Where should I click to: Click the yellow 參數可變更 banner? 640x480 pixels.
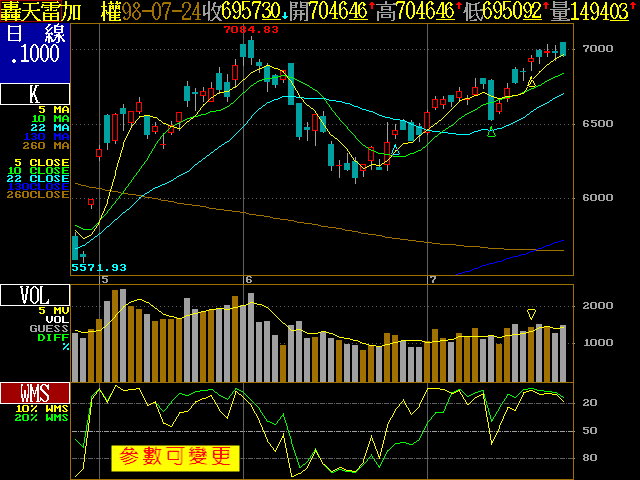pos(175,458)
